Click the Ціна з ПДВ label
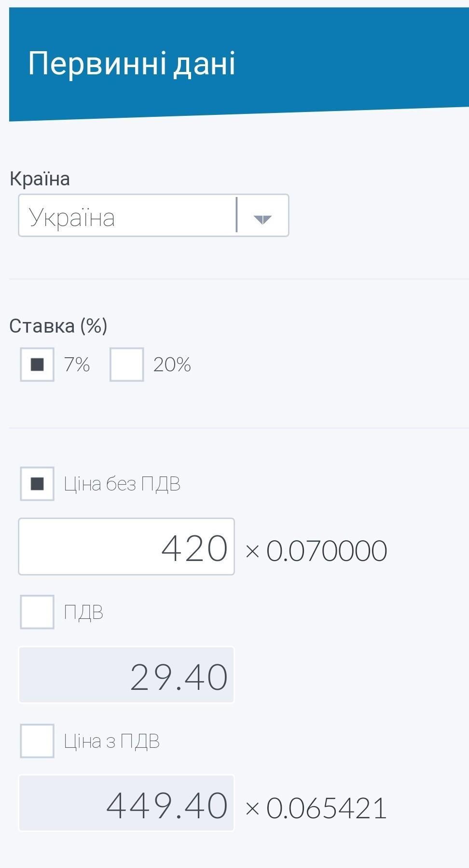The height and width of the screenshot is (868, 469). [111, 741]
